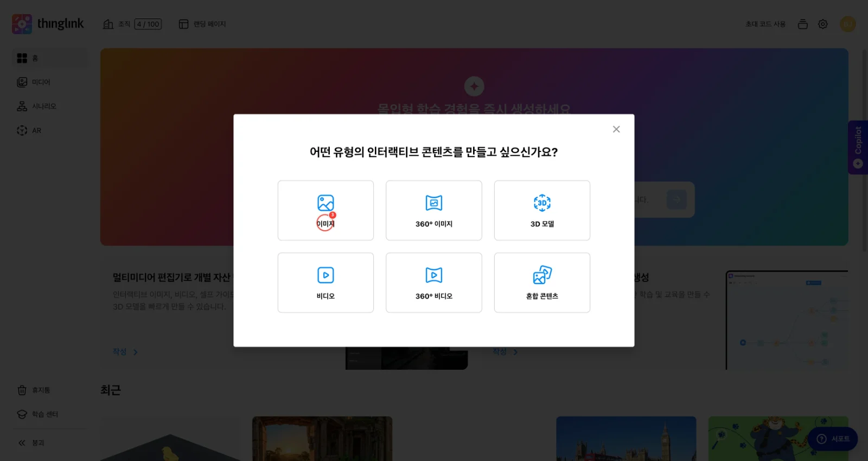Click the sparkle icon in banner

point(474,86)
